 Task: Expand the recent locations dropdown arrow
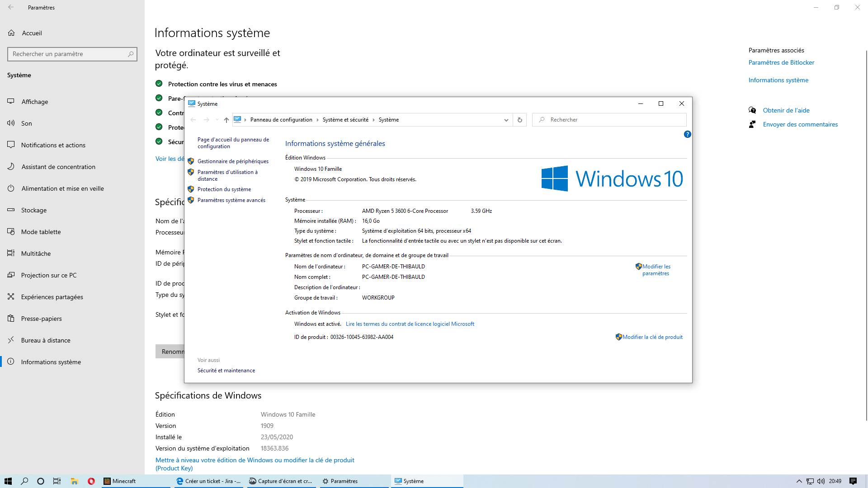217,120
